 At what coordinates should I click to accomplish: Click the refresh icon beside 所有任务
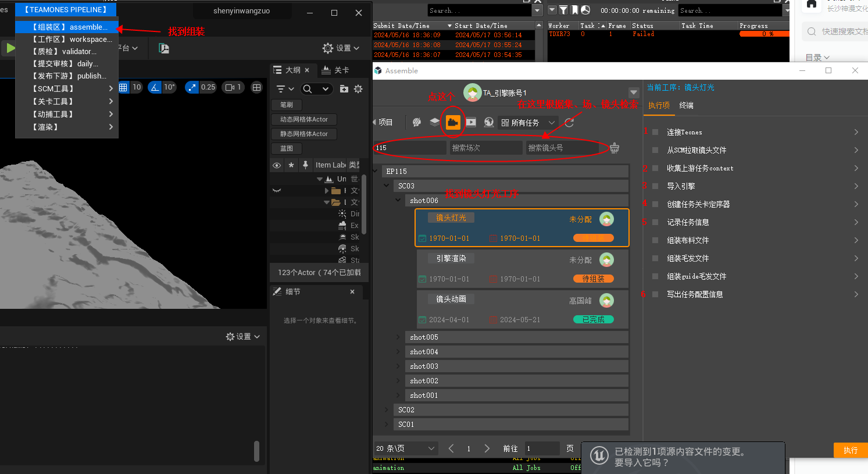(x=569, y=122)
